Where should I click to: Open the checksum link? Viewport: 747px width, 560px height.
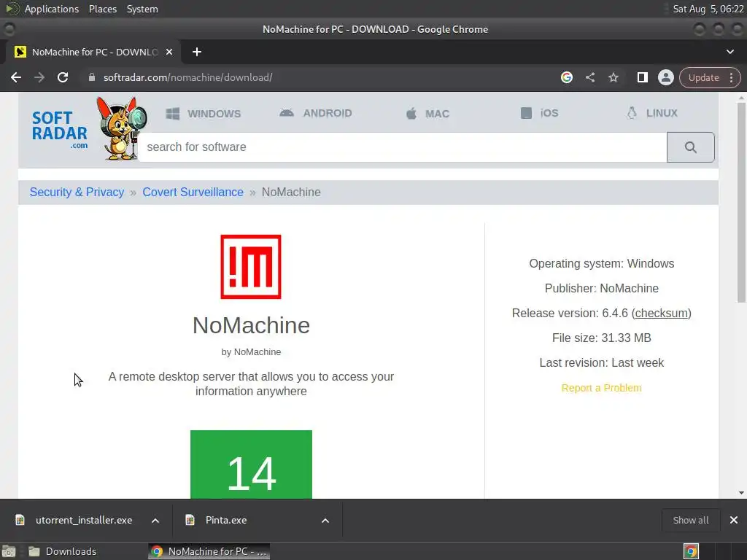662,314
